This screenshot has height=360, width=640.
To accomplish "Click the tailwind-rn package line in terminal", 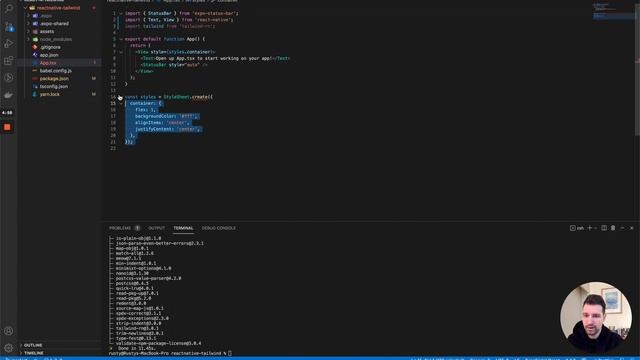I will (x=137, y=329).
